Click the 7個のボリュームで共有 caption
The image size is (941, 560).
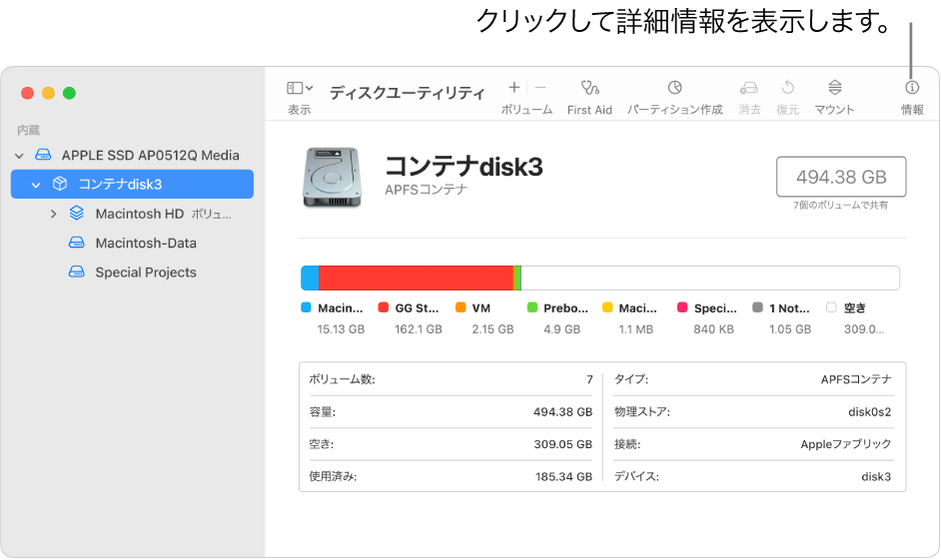pos(840,205)
